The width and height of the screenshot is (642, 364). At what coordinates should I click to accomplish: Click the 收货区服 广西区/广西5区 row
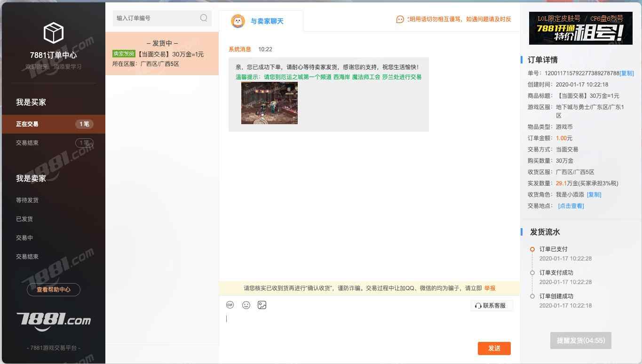561,172
